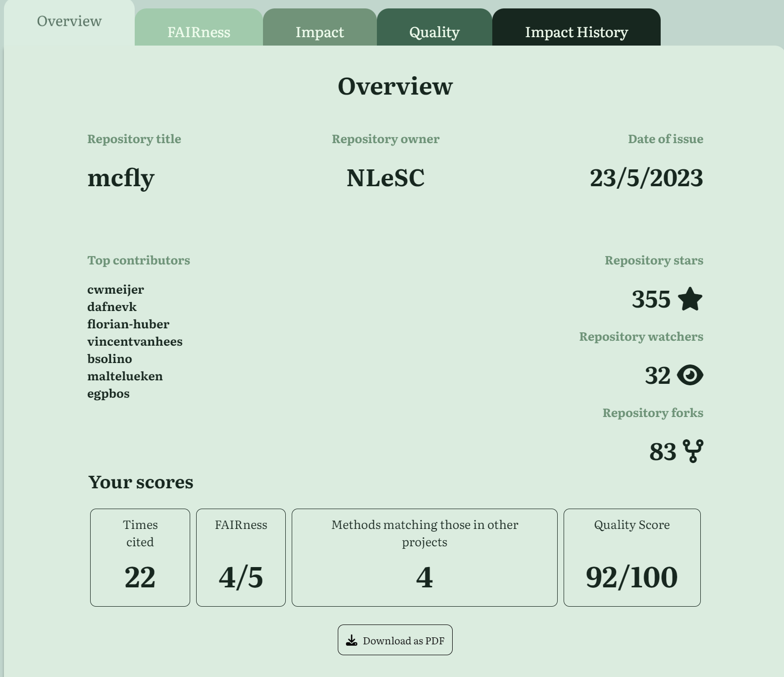Select the Quality tab
Screen dimensions: 784x677
(x=434, y=32)
